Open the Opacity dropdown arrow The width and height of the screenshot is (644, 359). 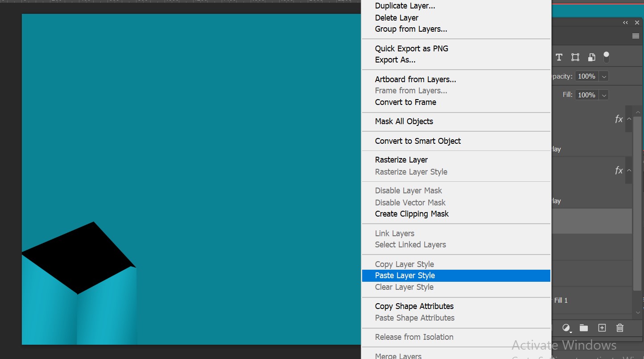point(604,76)
